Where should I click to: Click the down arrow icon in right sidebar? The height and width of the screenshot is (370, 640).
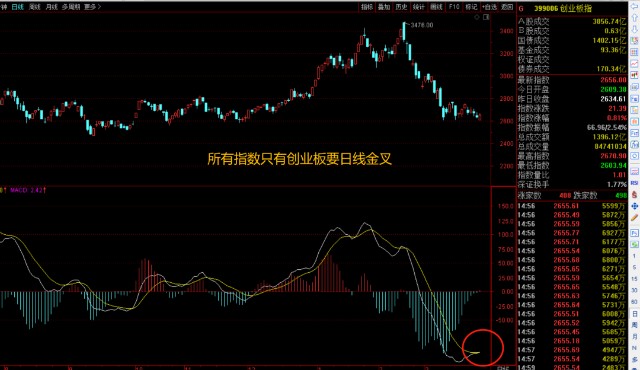pyautogui.click(x=634, y=29)
